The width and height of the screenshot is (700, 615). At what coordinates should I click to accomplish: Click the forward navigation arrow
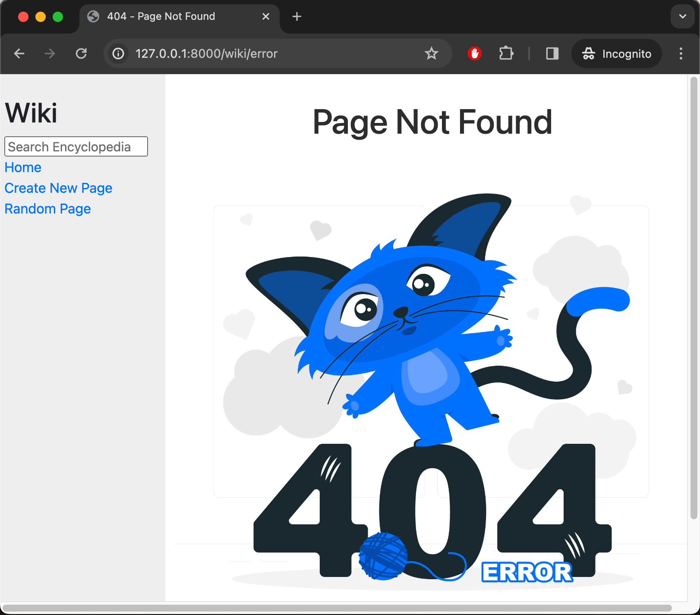coord(50,53)
